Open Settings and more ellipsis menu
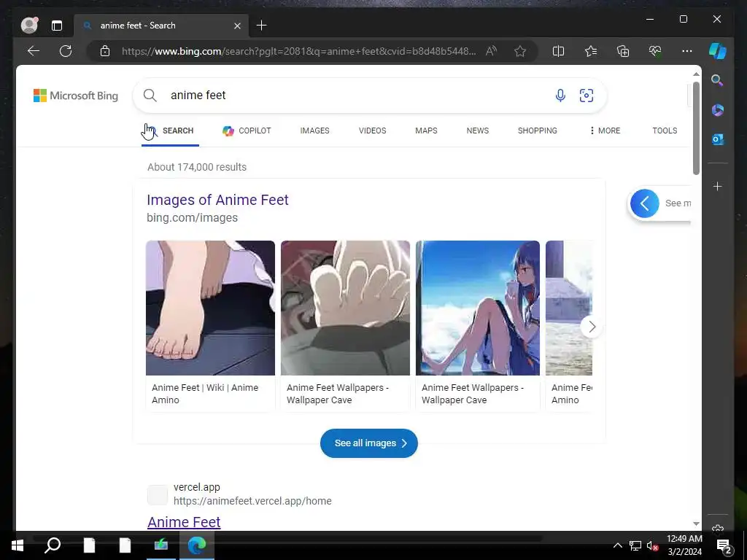Screen dimensions: 747x560 (x=687, y=51)
